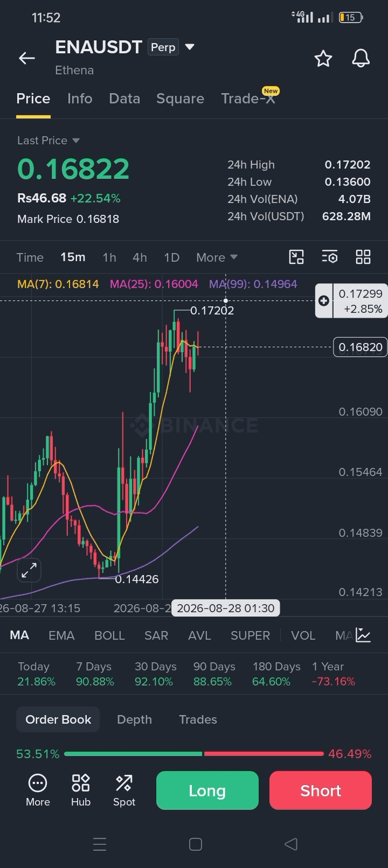Switch to the Data tab
This screenshot has height=868, width=388.
click(124, 99)
